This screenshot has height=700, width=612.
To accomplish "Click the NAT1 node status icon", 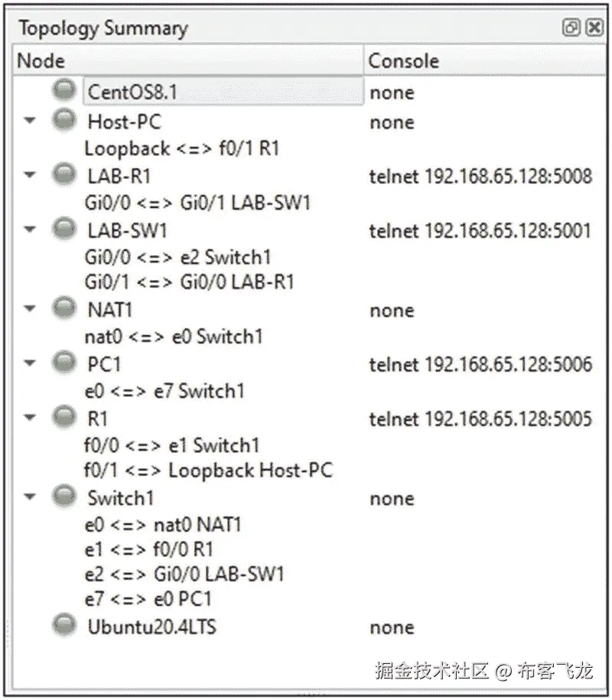I will [63, 308].
